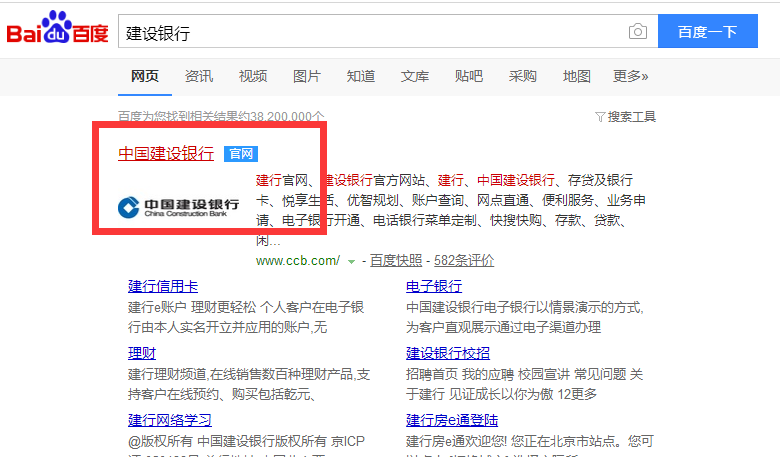Switch to the 资讯 tab

(x=198, y=76)
